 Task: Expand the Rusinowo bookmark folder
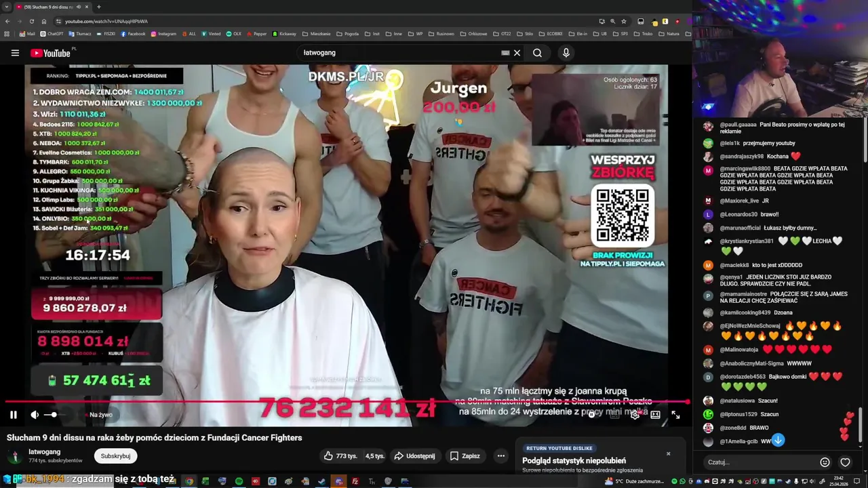(x=441, y=34)
